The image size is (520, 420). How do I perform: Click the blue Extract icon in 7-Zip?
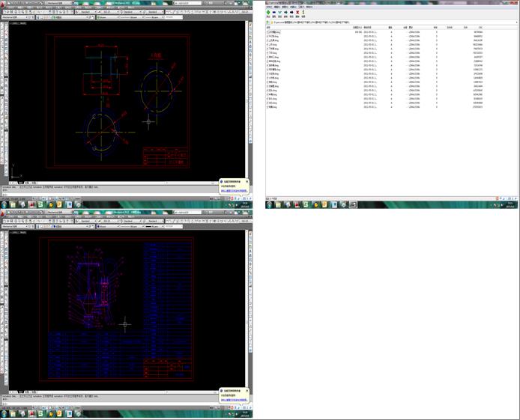(275, 13)
